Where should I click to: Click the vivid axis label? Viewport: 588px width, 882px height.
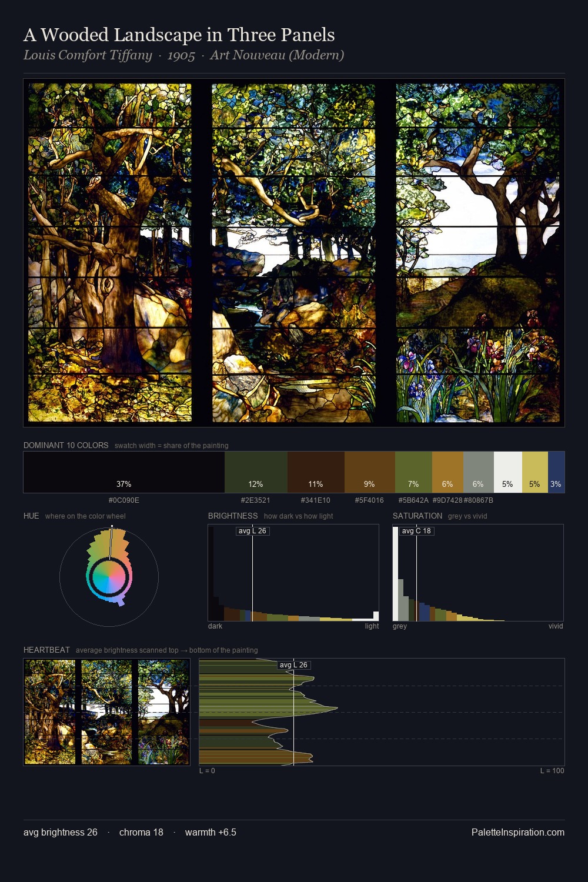point(556,626)
